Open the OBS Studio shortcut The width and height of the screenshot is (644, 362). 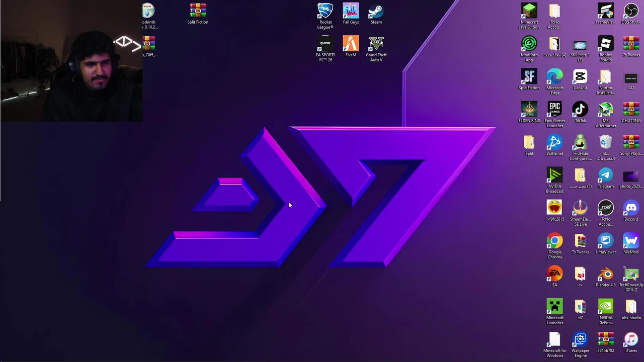pyautogui.click(x=631, y=14)
